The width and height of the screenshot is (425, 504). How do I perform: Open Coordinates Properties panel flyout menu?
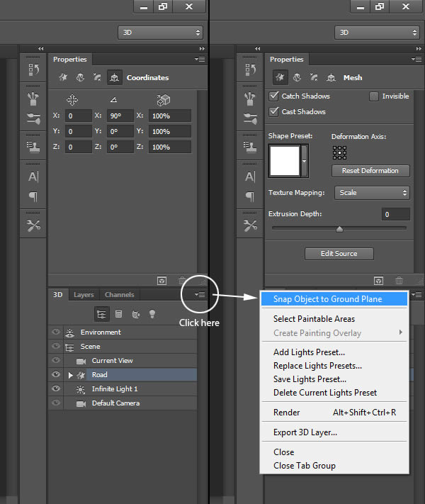click(x=200, y=59)
